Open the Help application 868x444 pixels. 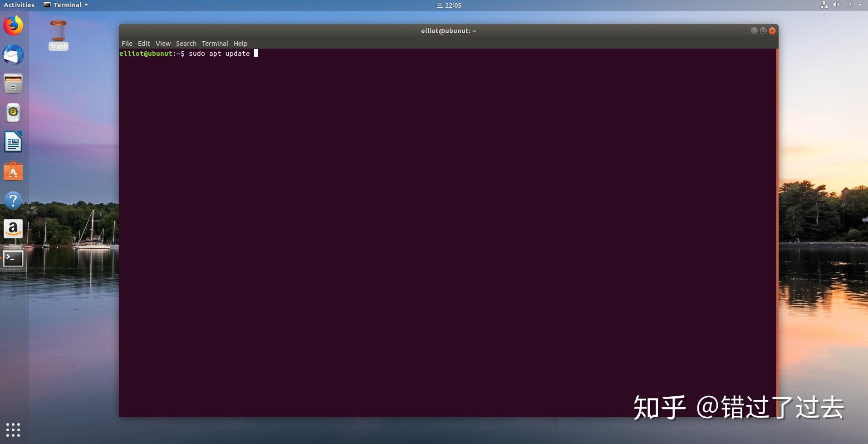tap(13, 200)
